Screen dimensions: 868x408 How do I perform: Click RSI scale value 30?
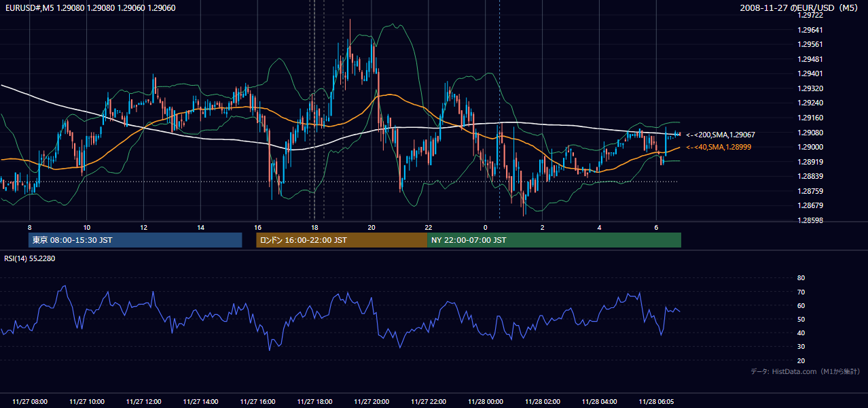point(801,347)
